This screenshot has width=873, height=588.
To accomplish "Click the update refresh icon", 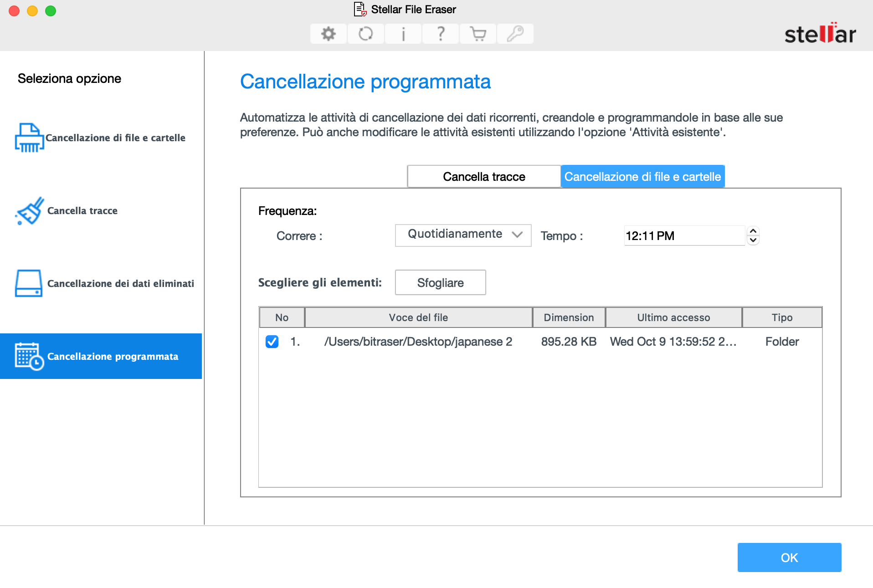I will click(x=365, y=34).
